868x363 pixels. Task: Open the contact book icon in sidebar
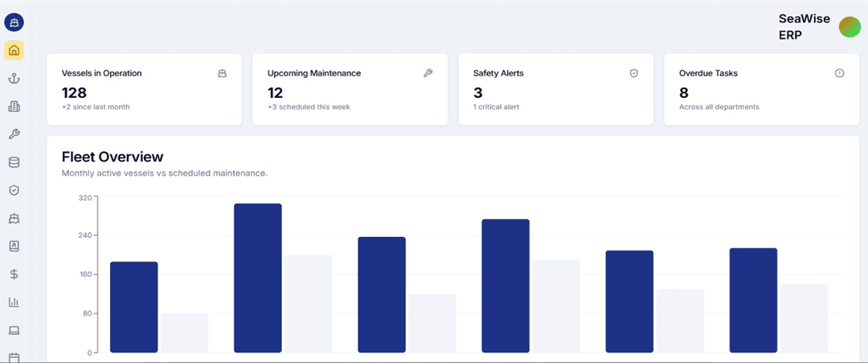[14, 246]
